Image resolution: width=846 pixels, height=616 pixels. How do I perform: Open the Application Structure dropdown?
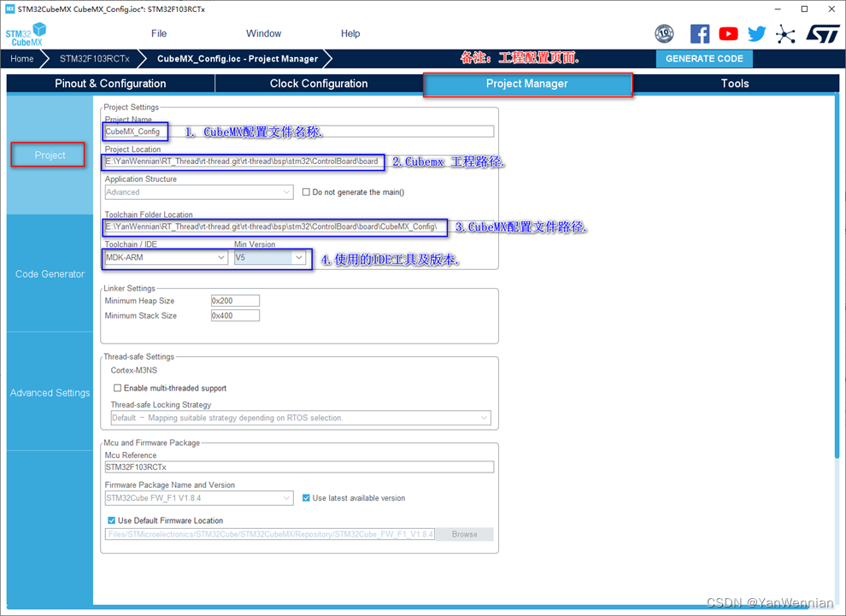pyautogui.click(x=199, y=192)
